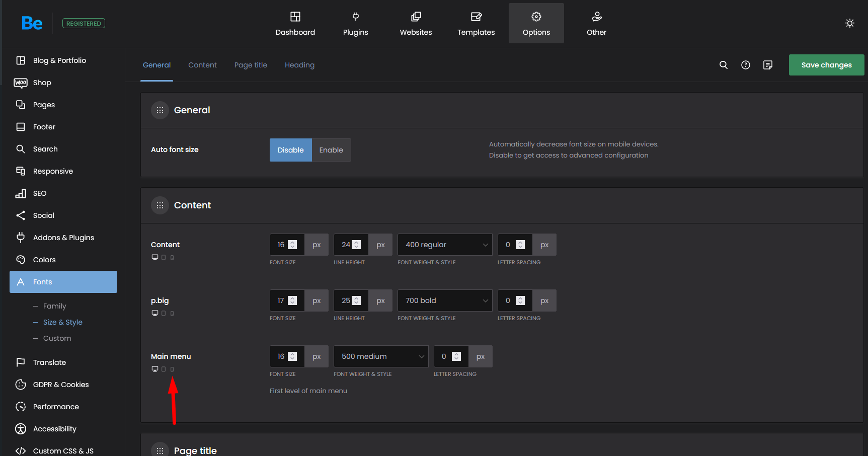This screenshot has width=868, height=456.
Task: Collapse the Page title section handle
Action: (160, 450)
